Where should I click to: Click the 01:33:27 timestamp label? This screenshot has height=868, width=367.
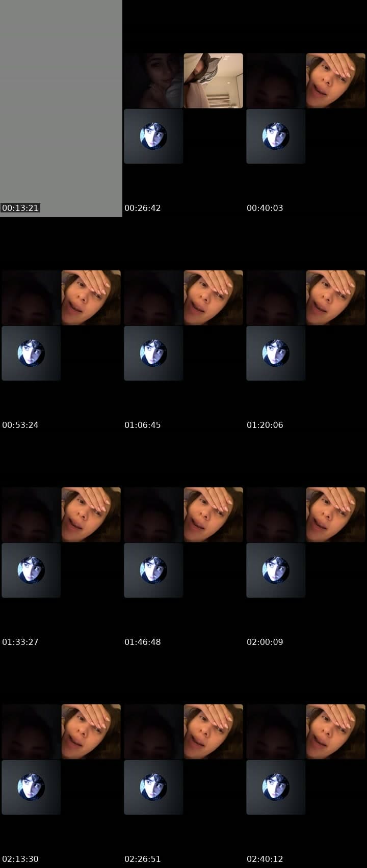point(20,642)
